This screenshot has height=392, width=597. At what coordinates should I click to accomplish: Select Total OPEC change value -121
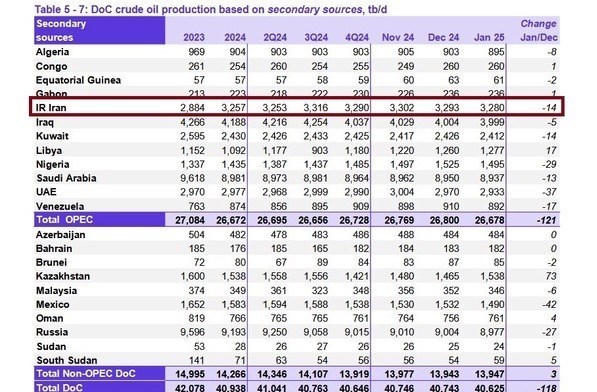(547, 220)
